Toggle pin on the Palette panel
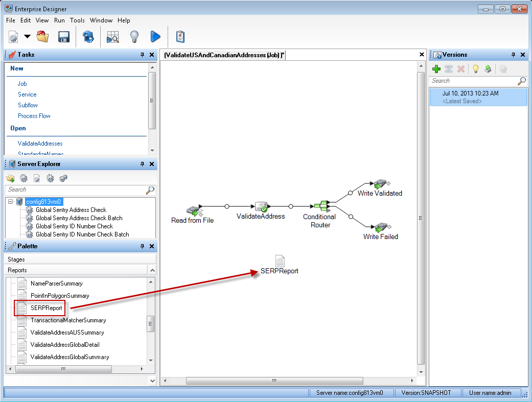The image size is (532, 402). (142, 246)
